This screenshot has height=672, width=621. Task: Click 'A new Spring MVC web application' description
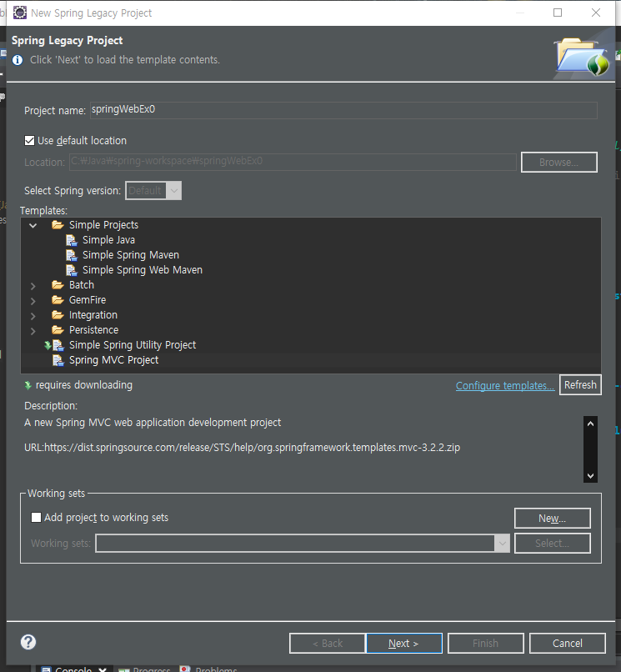click(153, 423)
